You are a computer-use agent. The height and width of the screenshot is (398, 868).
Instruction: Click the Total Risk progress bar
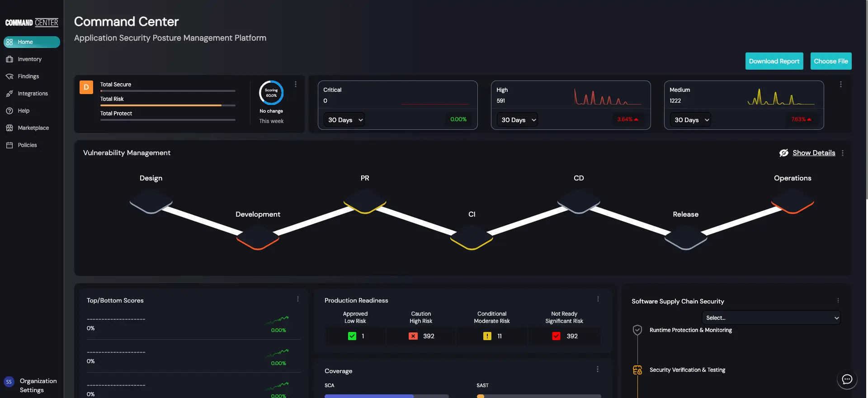click(168, 105)
